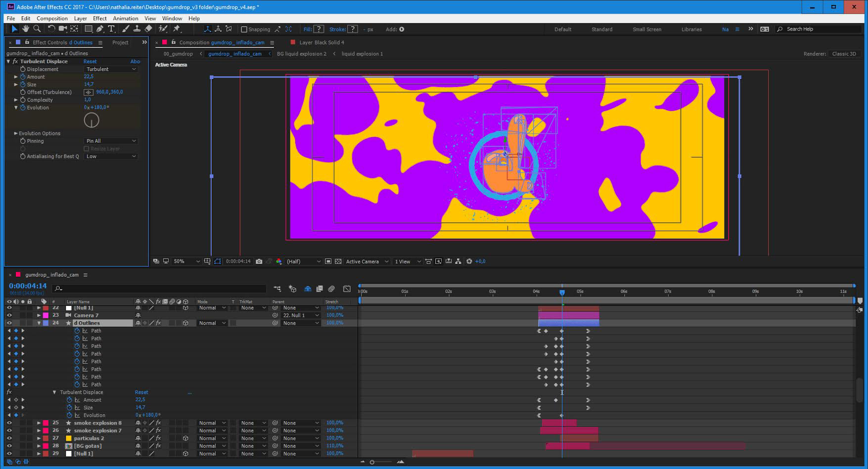The width and height of the screenshot is (868, 469).
Task: Hide the Camera 7 layer
Action: [x=9, y=315]
